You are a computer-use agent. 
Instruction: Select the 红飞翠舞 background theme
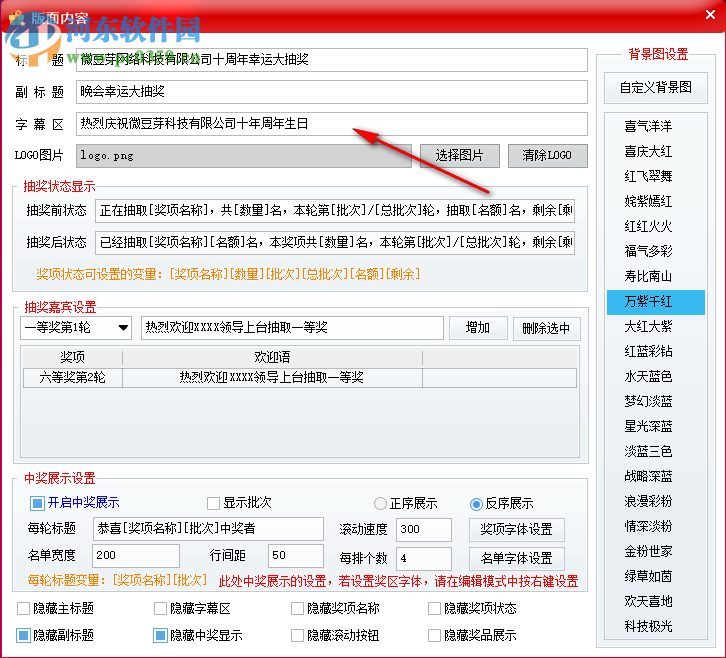coord(656,176)
